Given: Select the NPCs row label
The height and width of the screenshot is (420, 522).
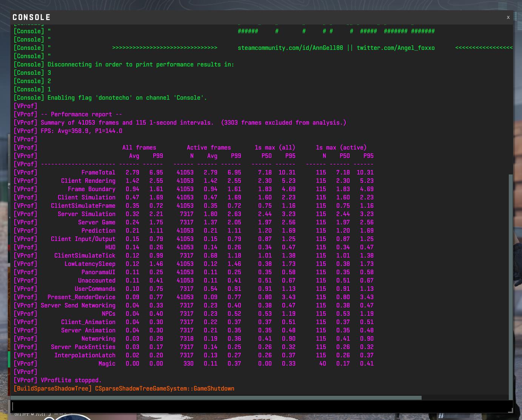Looking at the screenshot, I should [x=108, y=314].
